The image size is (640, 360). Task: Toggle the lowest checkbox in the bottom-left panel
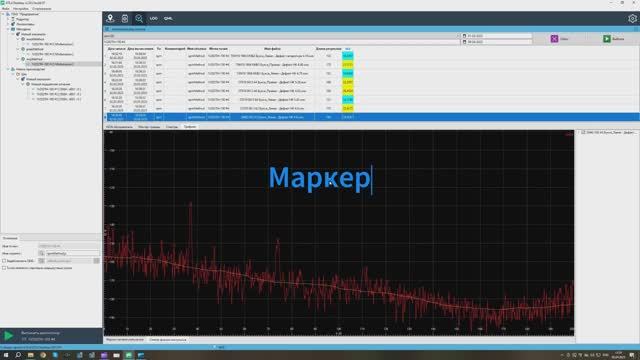pos(4,268)
